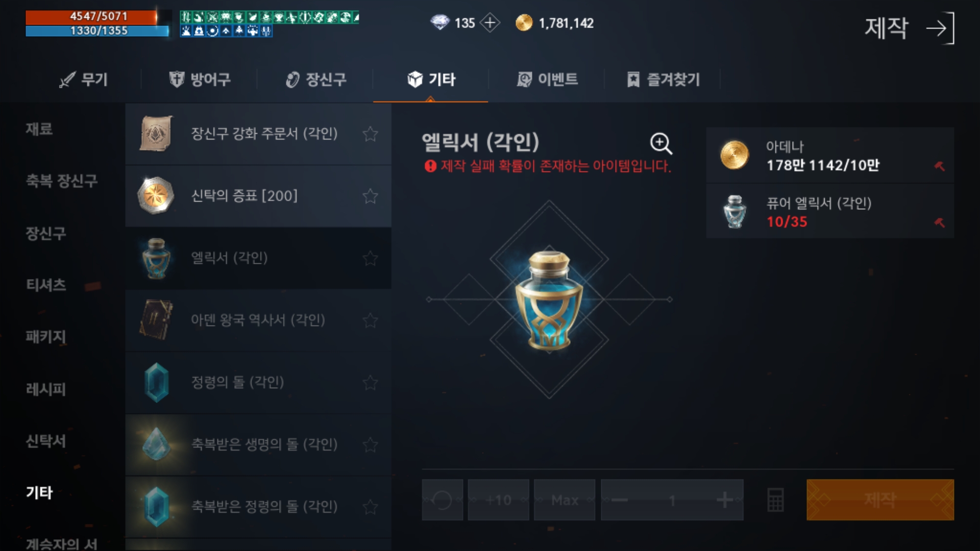Click the reset quantity circular icon
Screen dimensions: 980x551
click(442, 500)
